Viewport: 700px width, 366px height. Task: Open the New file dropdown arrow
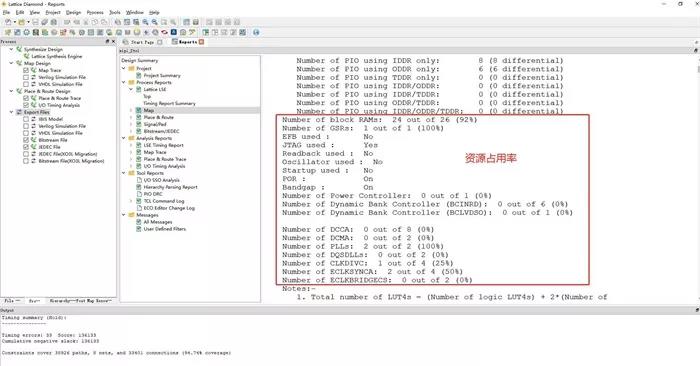click(15, 22)
